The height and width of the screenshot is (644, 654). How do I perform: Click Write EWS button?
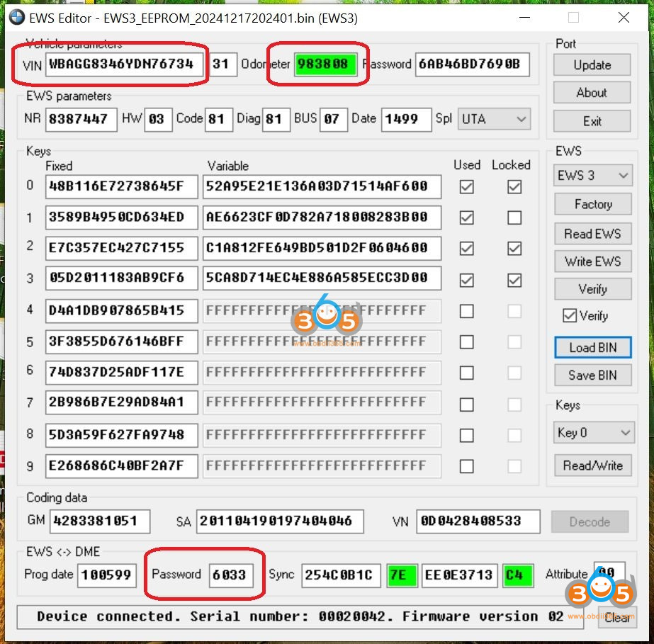click(592, 261)
